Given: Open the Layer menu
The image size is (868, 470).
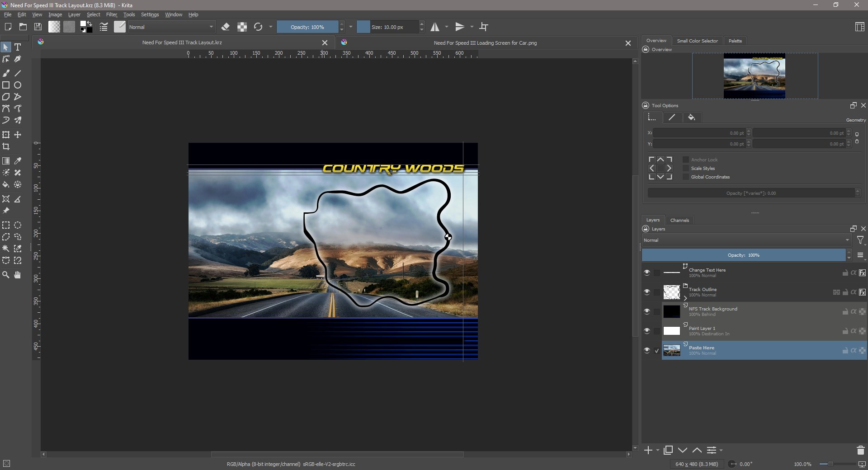Looking at the screenshot, I should [x=74, y=14].
